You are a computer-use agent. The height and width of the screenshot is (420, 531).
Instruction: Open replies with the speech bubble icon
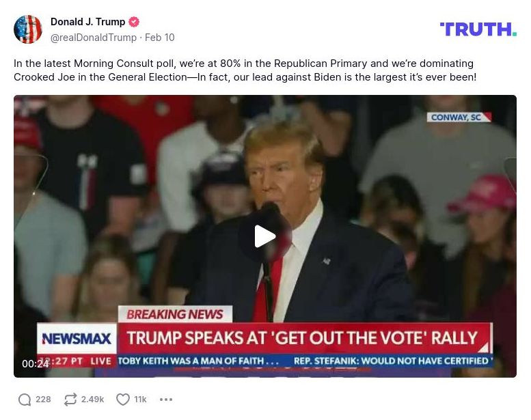coord(25,400)
